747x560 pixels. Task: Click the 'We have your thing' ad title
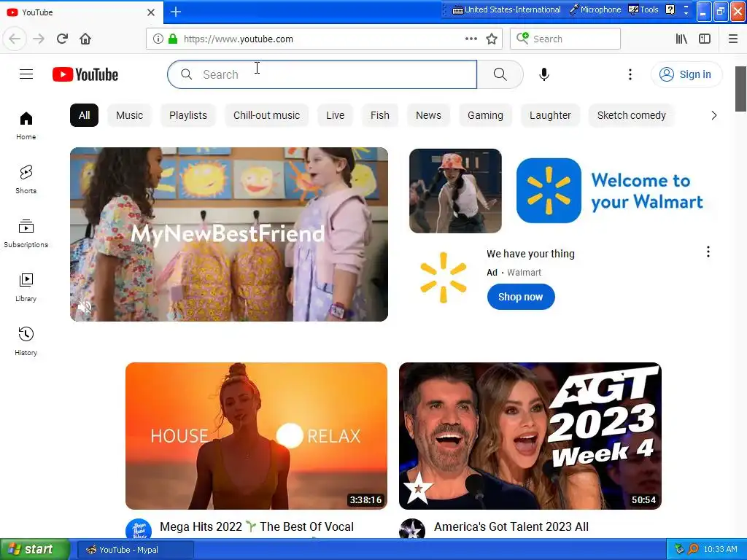[x=531, y=254]
